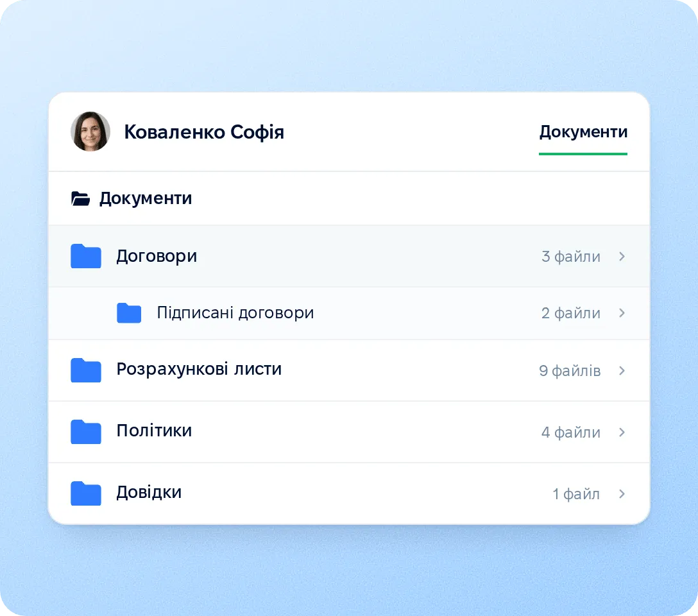The width and height of the screenshot is (698, 616).
Task: Click the '3 файли' count label
Action: point(571,257)
